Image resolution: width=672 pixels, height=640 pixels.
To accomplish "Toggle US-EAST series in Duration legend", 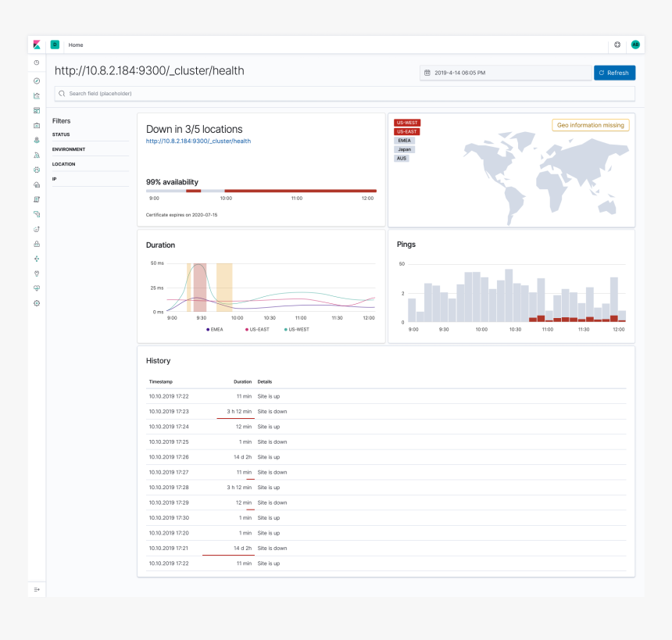I will (x=257, y=330).
